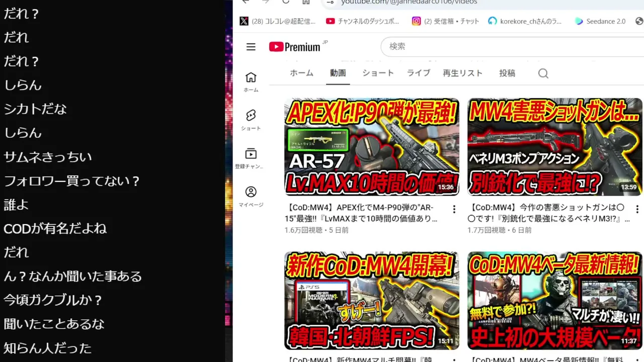644x362 pixels.
Task: Search within the channel using magnifier icon
Action: (543, 73)
